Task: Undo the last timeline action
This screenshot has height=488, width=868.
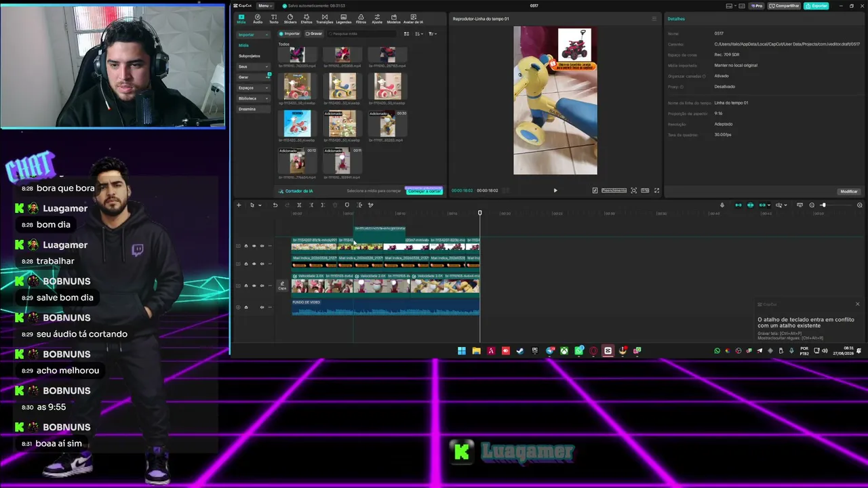Action: pos(275,205)
